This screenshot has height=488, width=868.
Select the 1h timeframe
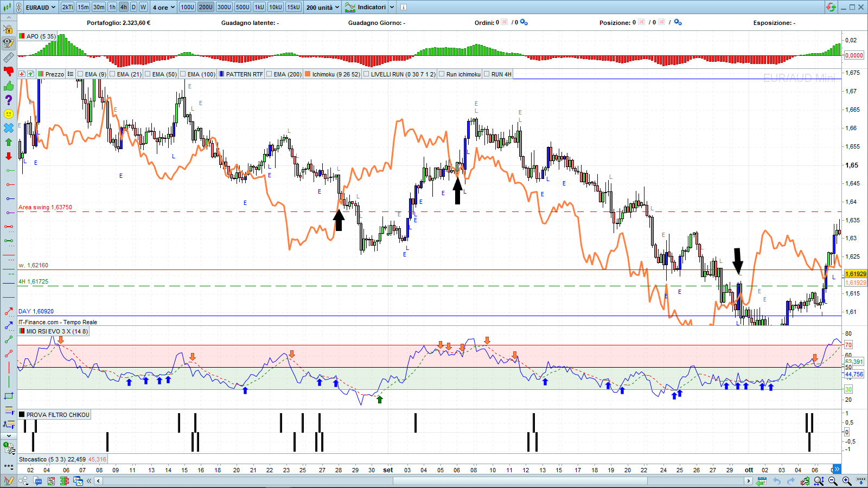112,7
